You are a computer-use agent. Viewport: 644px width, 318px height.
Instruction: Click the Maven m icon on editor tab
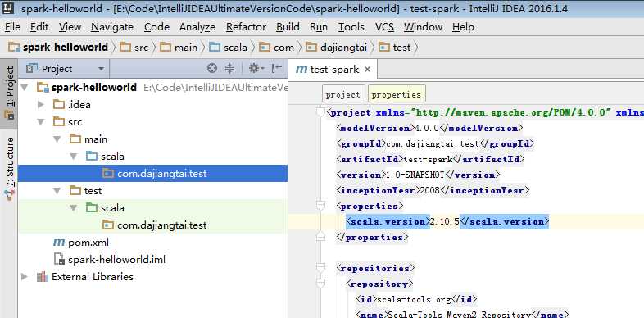pyautogui.click(x=302, y=70)
